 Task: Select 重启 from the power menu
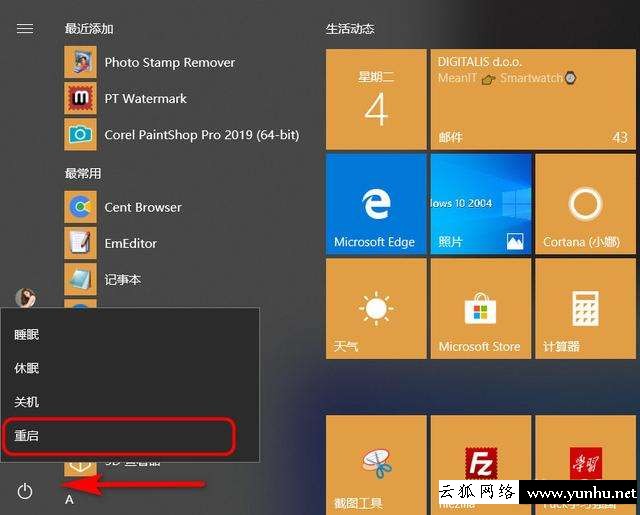point(130,435)
